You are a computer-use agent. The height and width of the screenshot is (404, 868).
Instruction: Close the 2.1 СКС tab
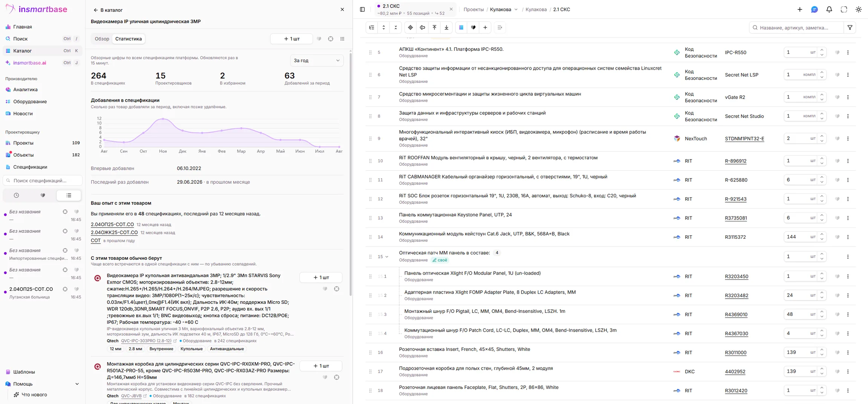(451, 9)
